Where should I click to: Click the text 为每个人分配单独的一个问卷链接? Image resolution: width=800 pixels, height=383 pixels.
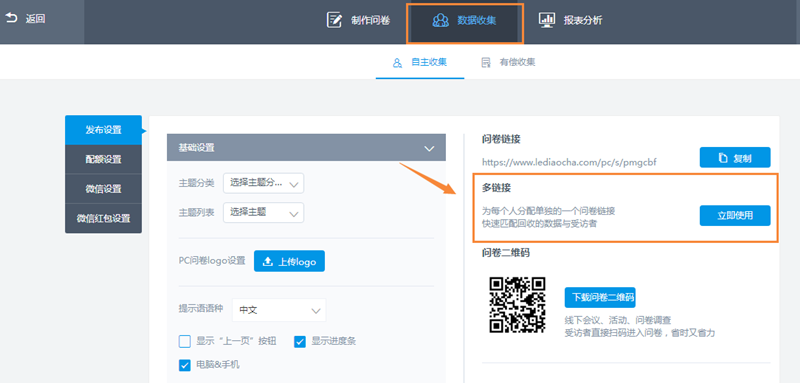point(548,211)
